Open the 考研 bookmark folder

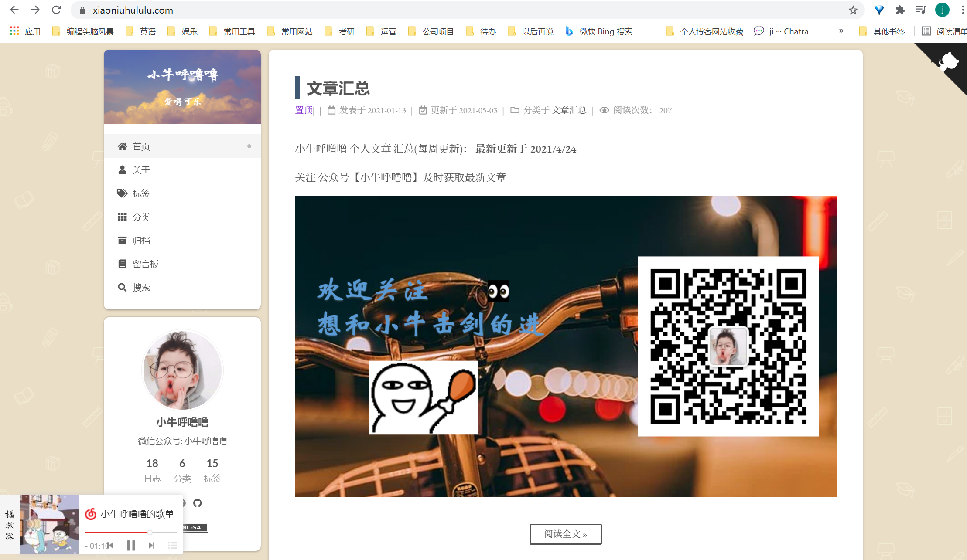tap(339, 31)
